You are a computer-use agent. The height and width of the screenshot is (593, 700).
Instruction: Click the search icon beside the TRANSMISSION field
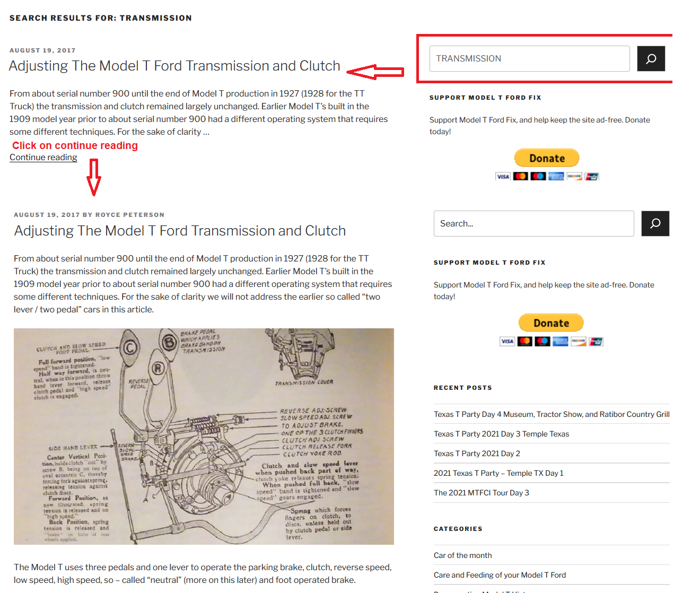651,59
